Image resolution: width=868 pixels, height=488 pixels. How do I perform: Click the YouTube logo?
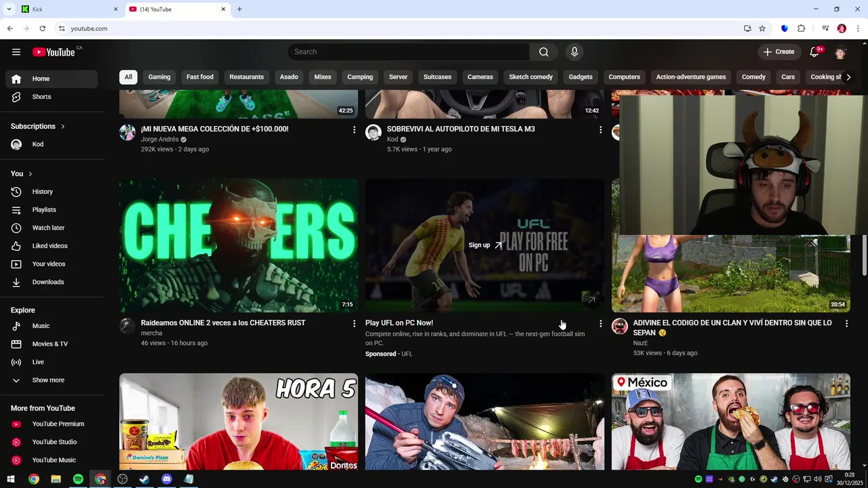(x=54, y=52)
